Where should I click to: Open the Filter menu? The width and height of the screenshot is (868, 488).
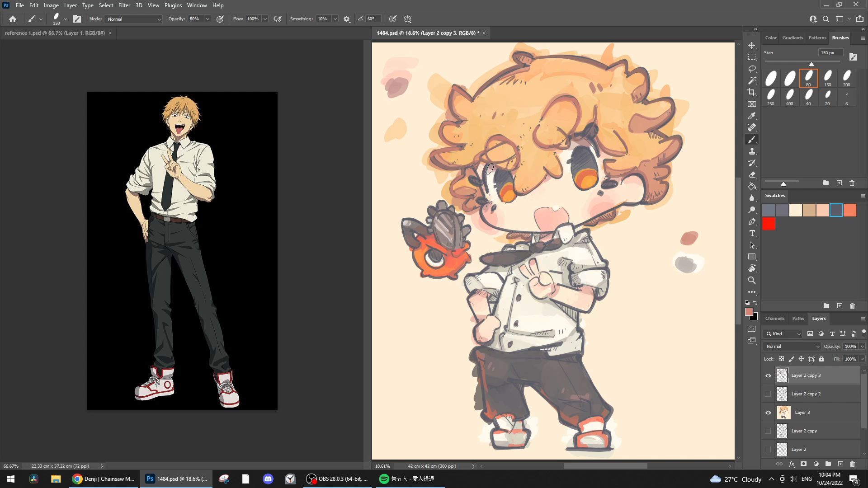[124, 5]
